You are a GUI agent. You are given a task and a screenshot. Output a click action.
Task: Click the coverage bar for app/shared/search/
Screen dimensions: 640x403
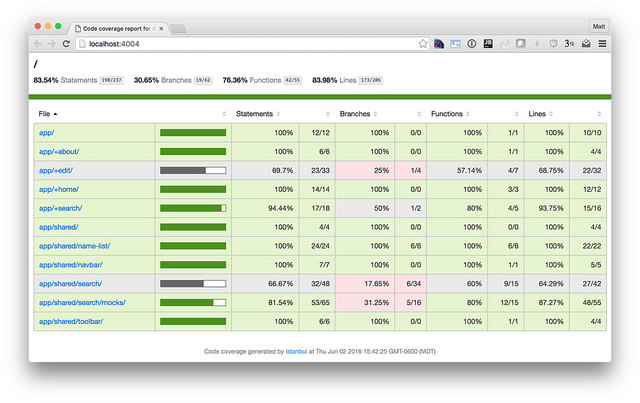pos(193,284)
